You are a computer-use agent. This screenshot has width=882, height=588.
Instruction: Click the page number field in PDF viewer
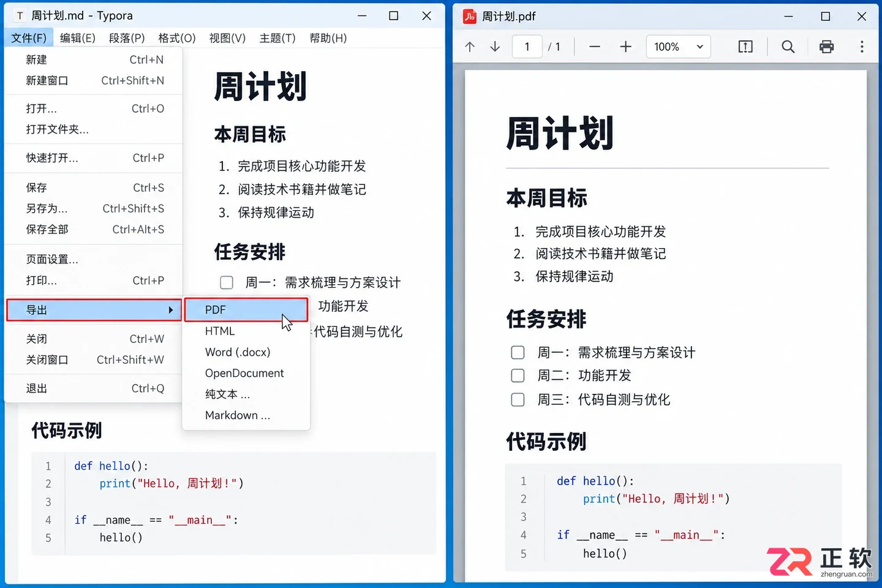[x=527, y=47]
